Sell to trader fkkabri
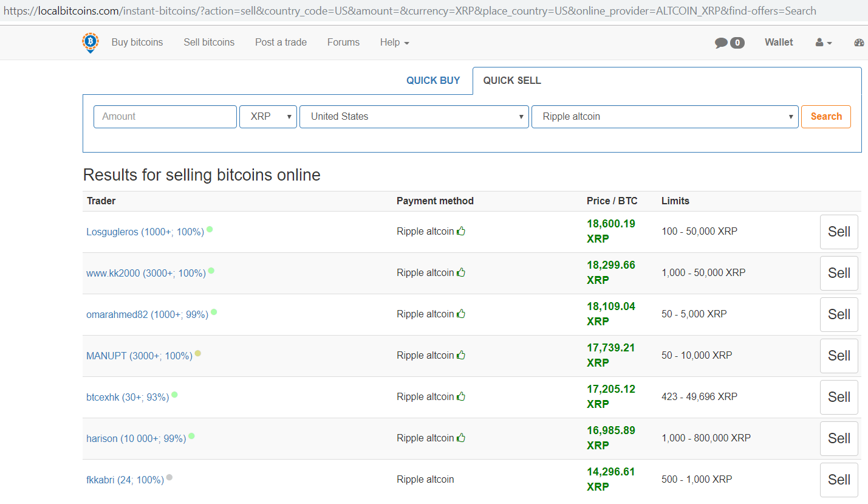This screenshot has width=868, height=504. tap(839, 480)
